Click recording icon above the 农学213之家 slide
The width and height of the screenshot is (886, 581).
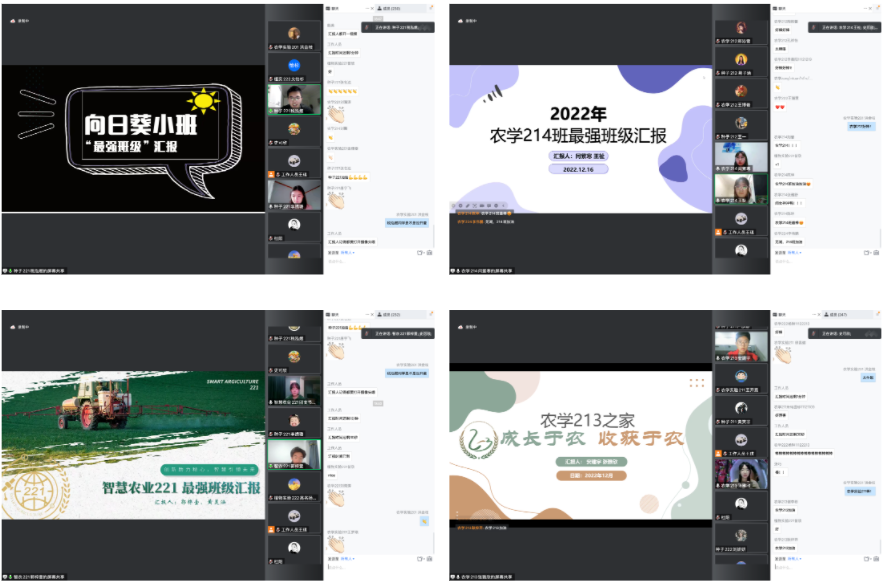tap(457, 325)
